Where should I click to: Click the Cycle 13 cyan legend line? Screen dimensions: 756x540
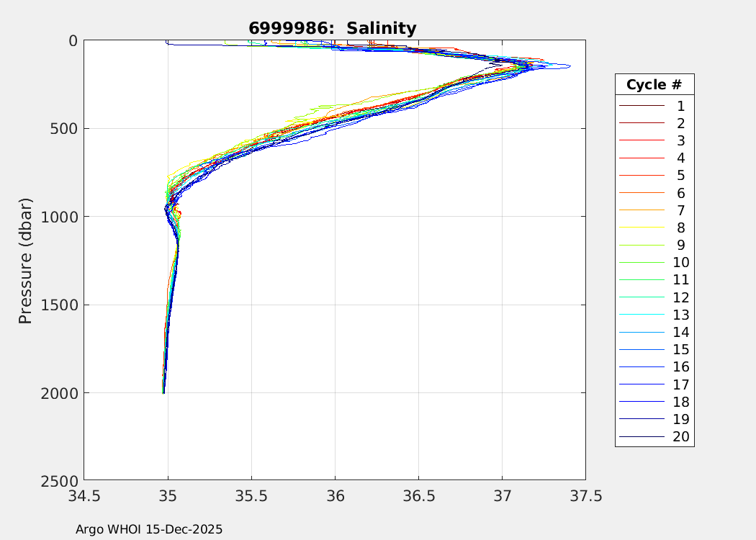641,315
